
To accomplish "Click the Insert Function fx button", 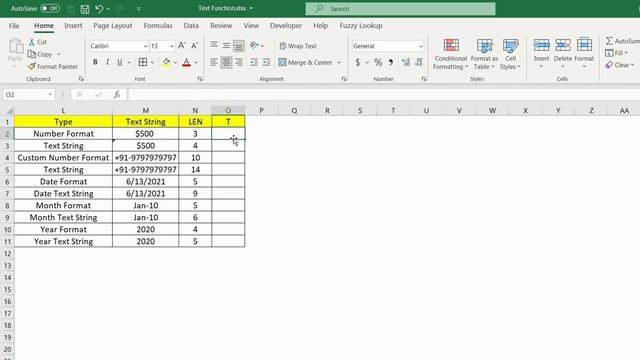I will 117,95.
